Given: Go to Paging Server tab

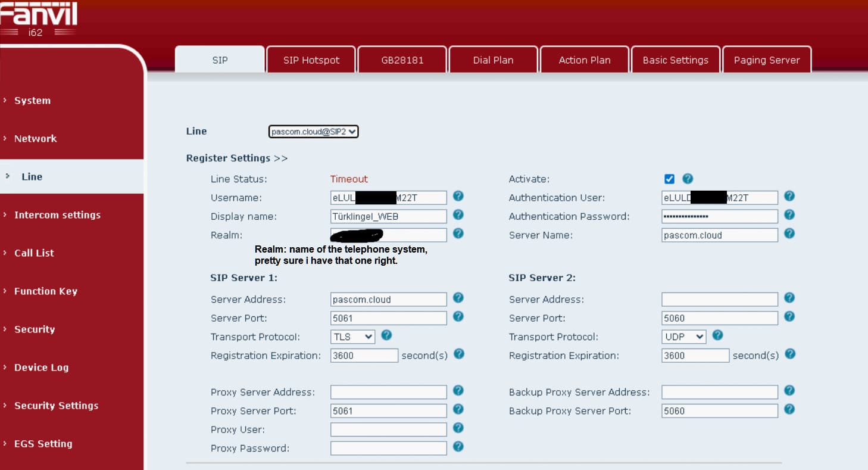Looking at the screenshot, I should [766, 60].
